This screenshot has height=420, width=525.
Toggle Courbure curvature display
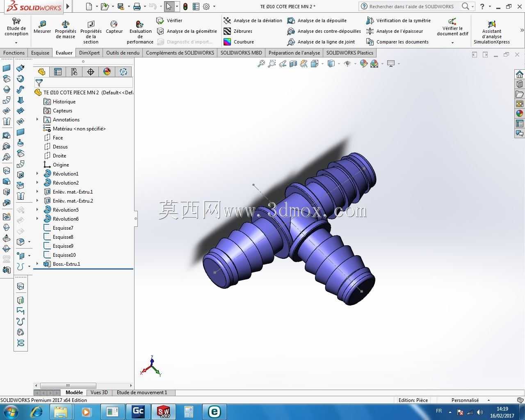(239, 42)
